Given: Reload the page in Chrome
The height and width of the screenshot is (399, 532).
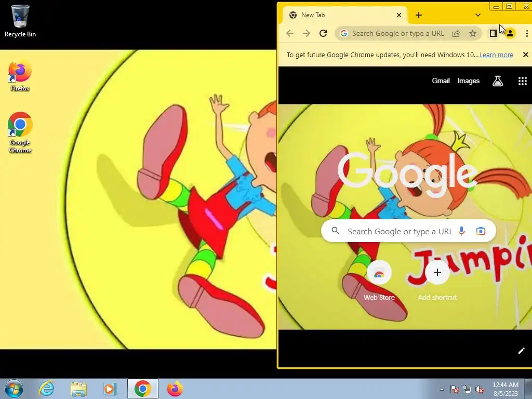Looking at the screenshot, I should 323,33.
